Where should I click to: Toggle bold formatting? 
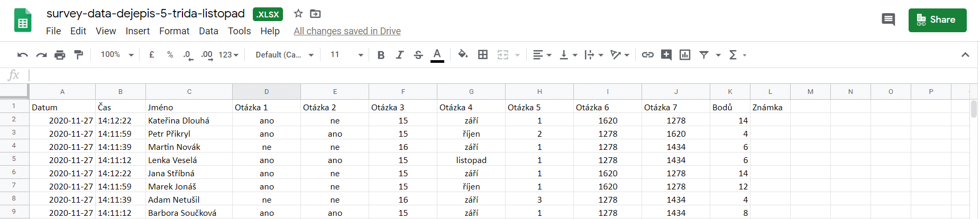381,55
